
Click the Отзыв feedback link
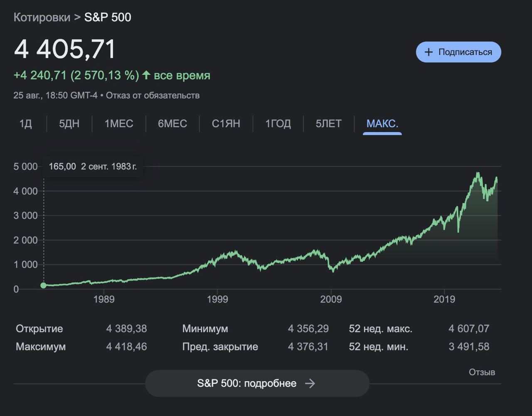[482, 372]
